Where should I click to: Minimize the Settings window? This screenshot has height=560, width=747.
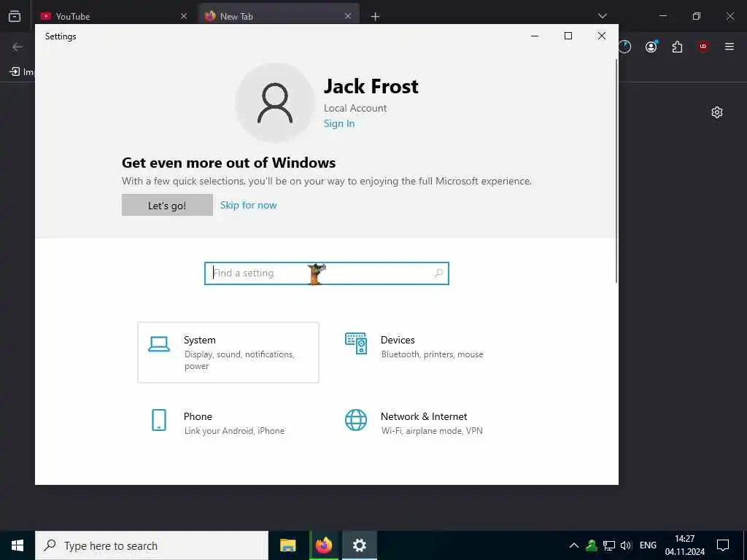pyautogui.click(x=535, y=36)
